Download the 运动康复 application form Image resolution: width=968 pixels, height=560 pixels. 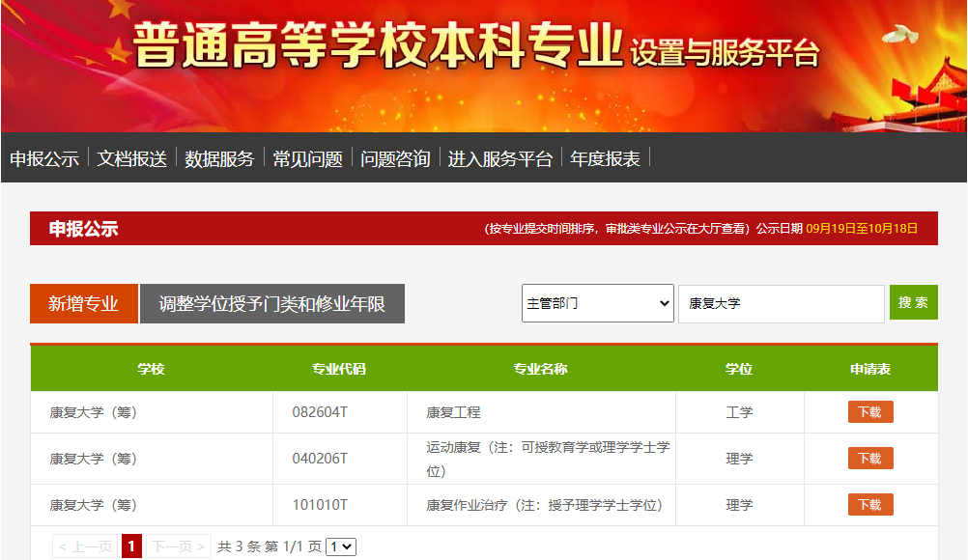[x=870, y=458]
